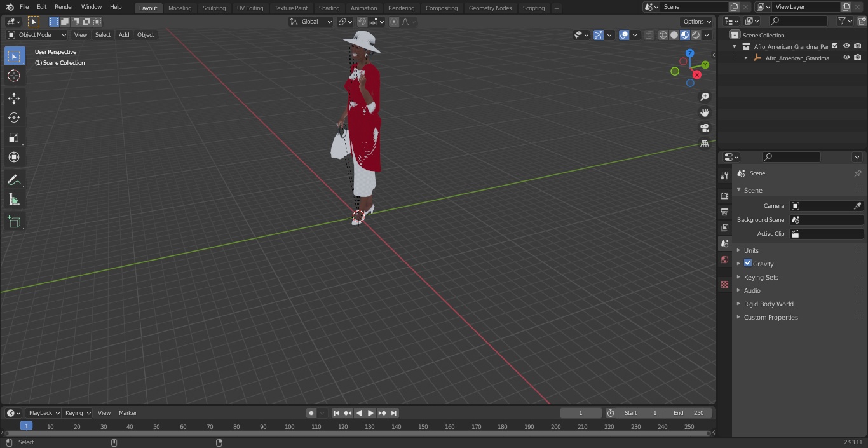
Task: Open the viewport Add menu
Action: coord(124,35)
